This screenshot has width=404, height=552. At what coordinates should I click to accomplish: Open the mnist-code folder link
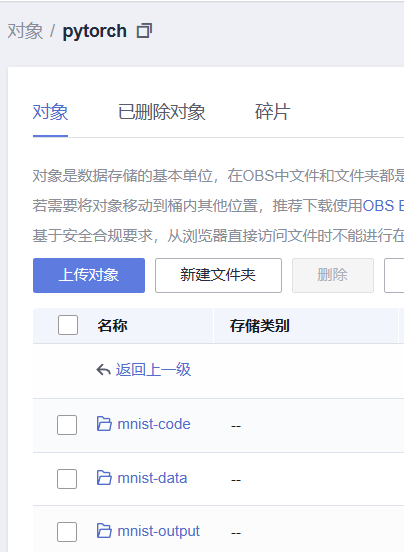[x=154, y=424]
